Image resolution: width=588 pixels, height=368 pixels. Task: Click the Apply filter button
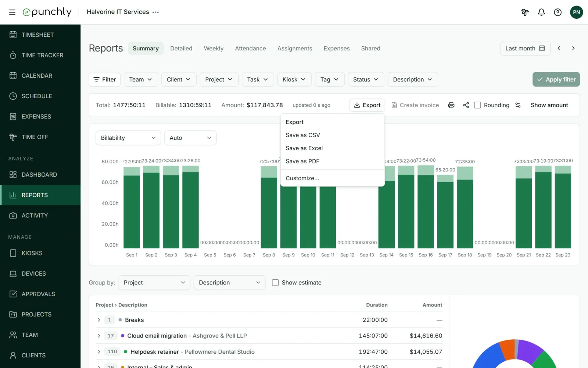tap(556, 79)
